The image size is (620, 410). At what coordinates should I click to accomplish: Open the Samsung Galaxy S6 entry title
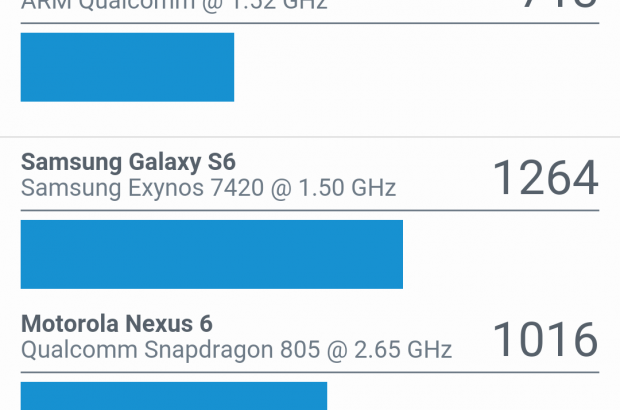tap(128, 162)
